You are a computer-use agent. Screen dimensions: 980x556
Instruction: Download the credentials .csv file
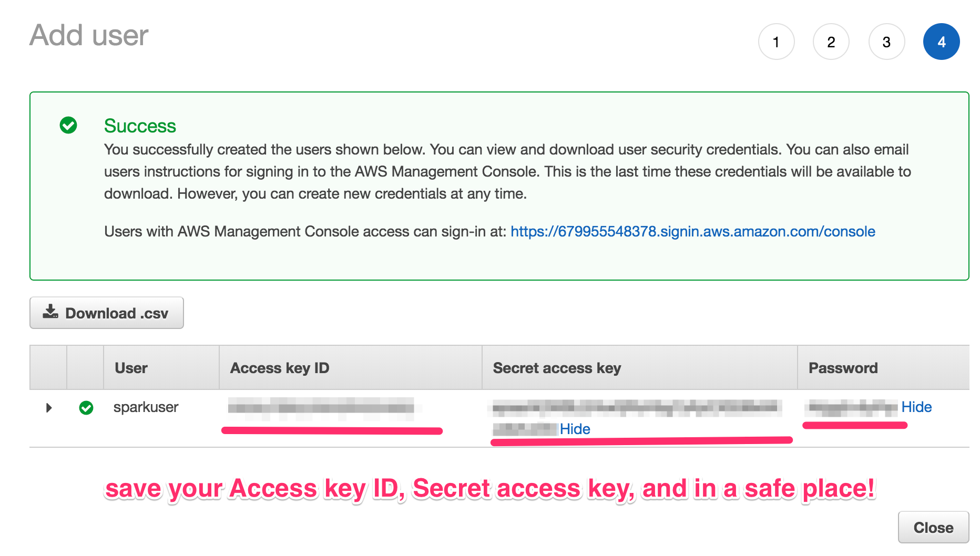(107, 313)
